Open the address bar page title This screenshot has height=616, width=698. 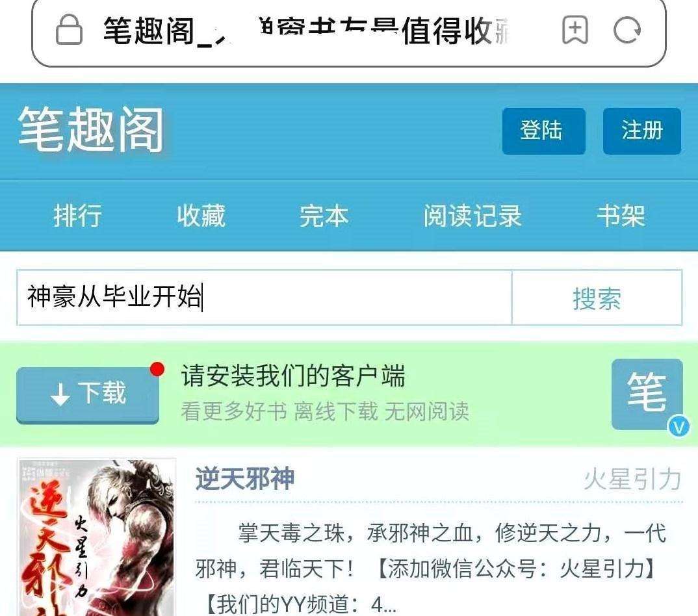click(306, 31)
